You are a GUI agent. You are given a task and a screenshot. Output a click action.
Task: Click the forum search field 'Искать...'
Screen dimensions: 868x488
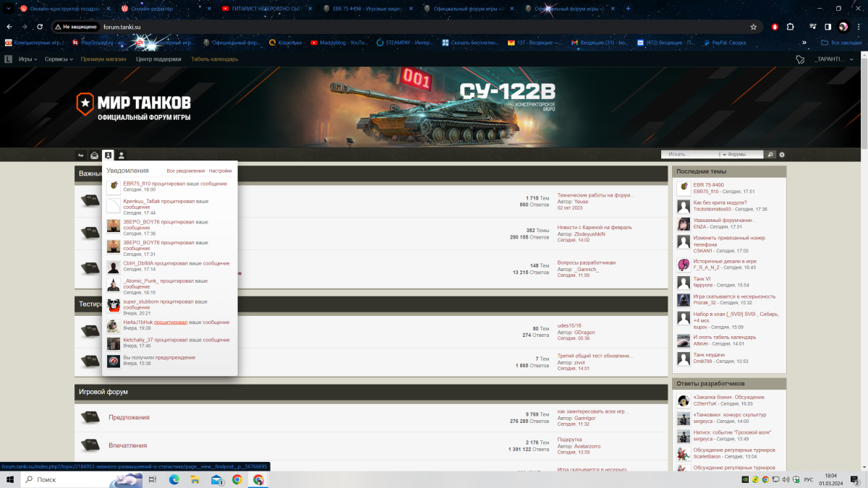691,154
